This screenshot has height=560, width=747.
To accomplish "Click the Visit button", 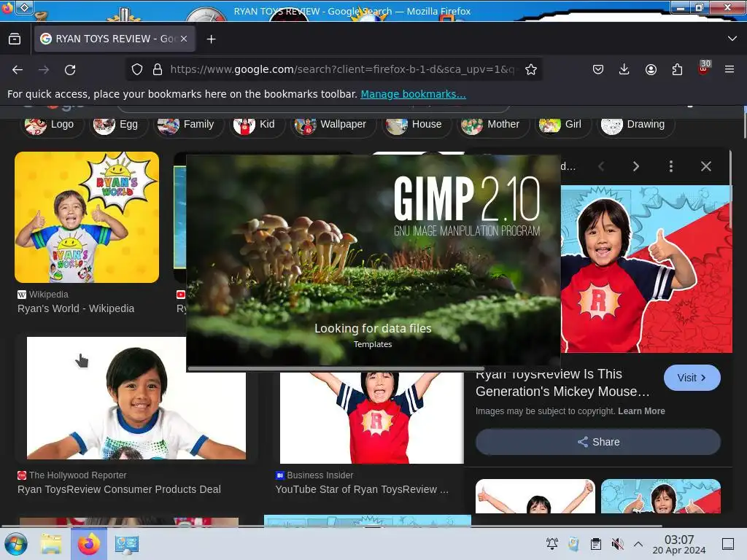I will coord(692,378).
